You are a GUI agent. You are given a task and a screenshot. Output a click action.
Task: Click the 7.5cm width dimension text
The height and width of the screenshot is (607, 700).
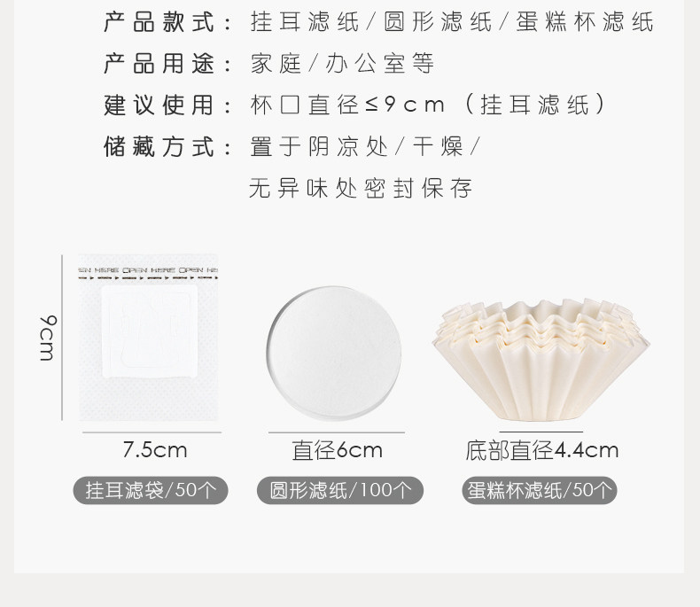pyautogui.click(x=155, y=450)
